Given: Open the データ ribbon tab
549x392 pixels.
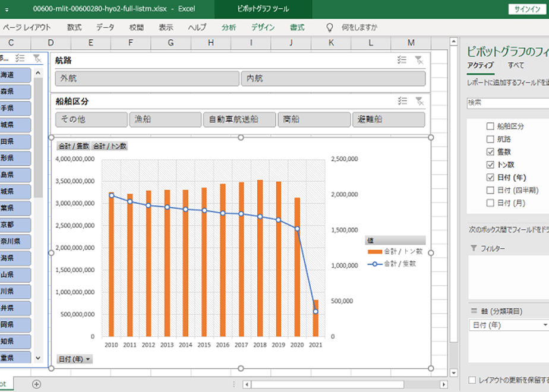Looking at the screenshot, I should pyautogui.click(x=105, y=27).
